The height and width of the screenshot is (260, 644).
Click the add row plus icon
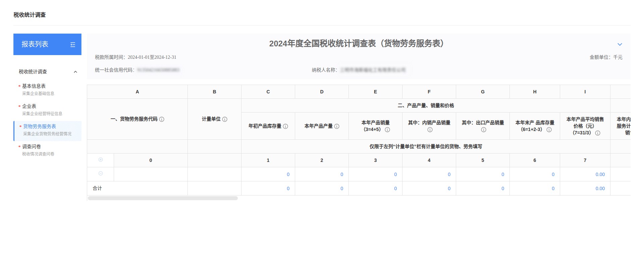tap(101, 160)
